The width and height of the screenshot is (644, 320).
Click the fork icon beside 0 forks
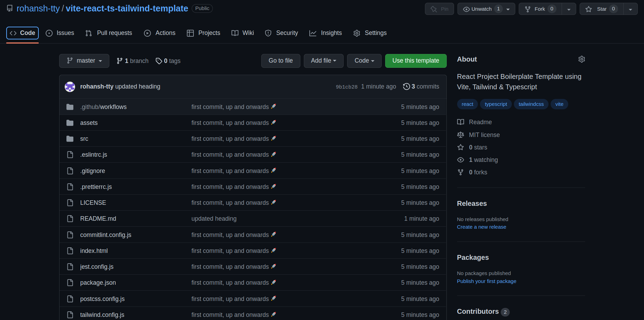(x=461, y=172)
